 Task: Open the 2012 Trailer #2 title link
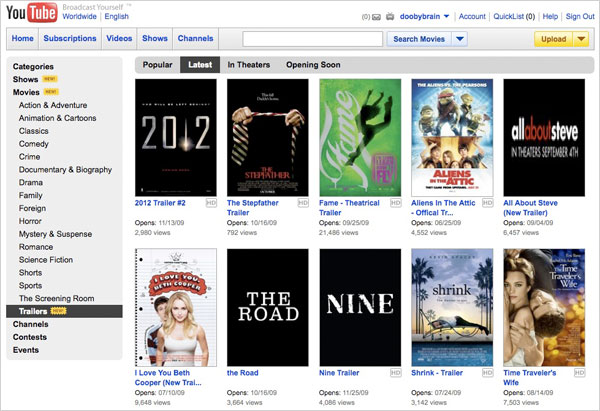(x=160, y=203)
